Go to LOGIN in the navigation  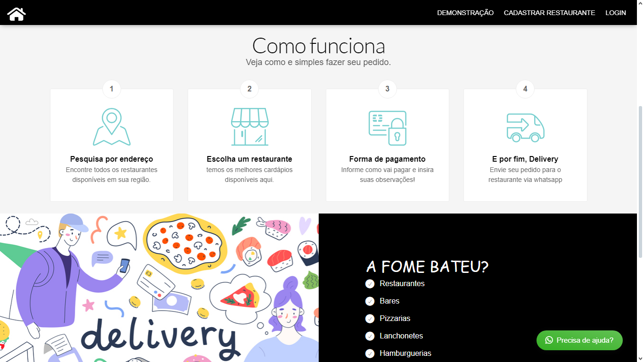click(x=615, y=13)
